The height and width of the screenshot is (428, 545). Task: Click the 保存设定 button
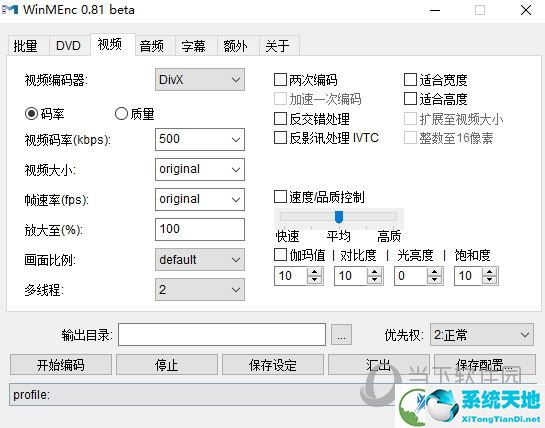coord(273,365)
